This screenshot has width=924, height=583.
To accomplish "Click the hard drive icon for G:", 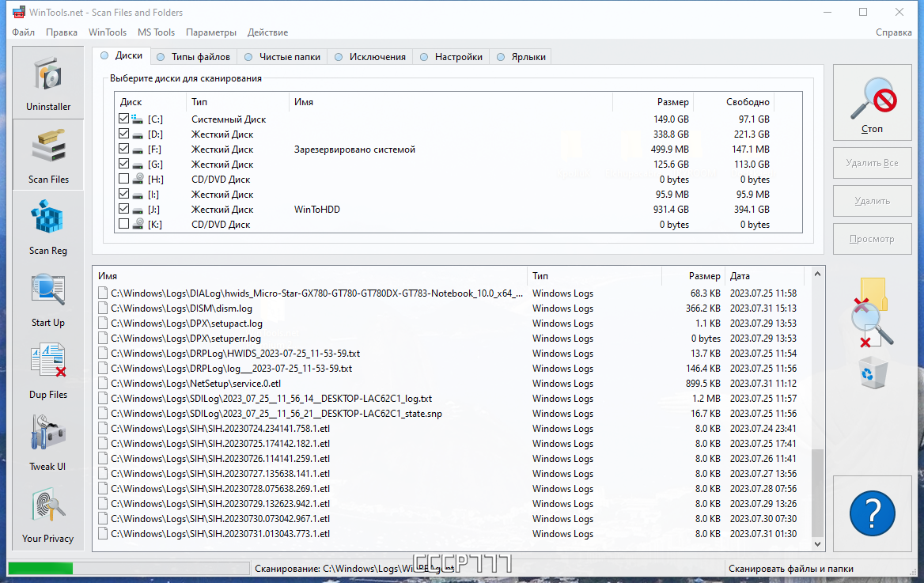I will point(138,165).
